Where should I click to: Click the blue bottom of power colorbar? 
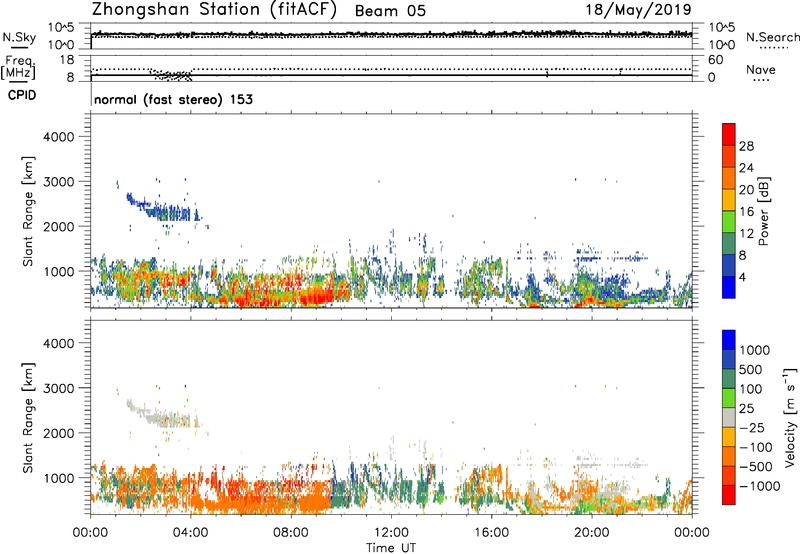[x=729, y=287]
